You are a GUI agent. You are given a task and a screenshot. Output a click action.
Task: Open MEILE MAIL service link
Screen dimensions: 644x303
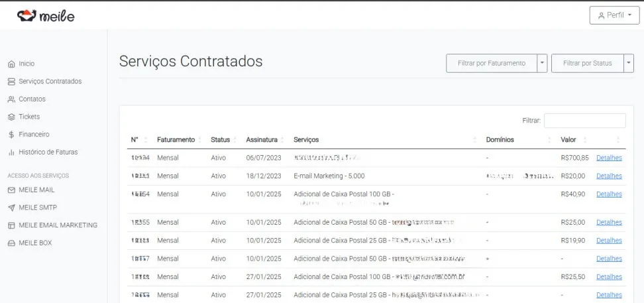pos(36,190)
